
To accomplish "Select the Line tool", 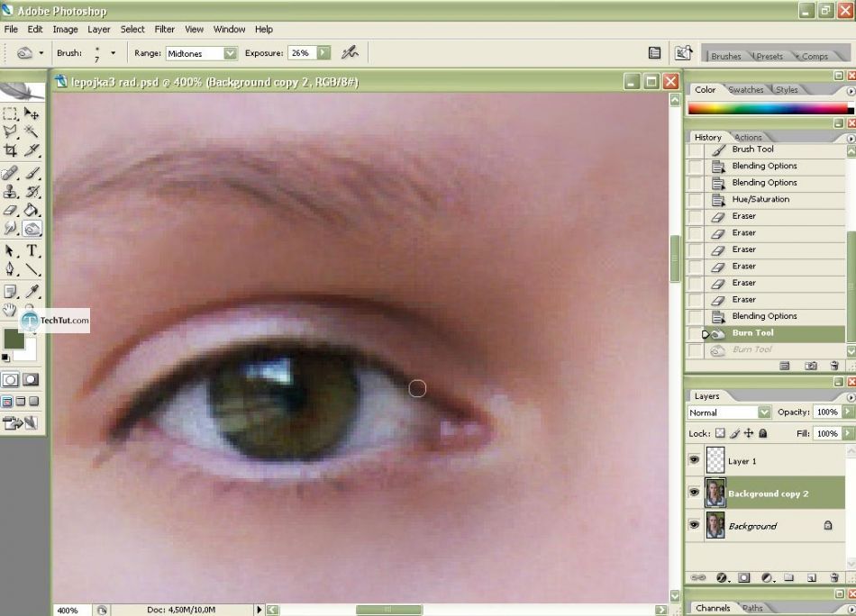I will tap(32, 269).
